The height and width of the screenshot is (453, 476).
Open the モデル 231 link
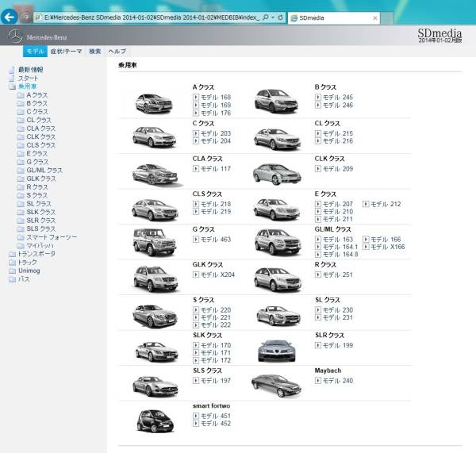pyautogui.click(x=338, y=317)
